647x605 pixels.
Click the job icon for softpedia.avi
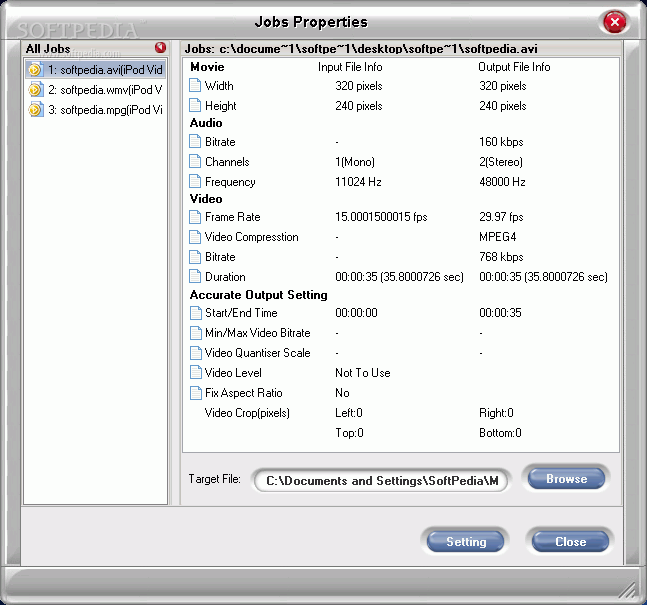pyautogui.click(x=35, y=70)
